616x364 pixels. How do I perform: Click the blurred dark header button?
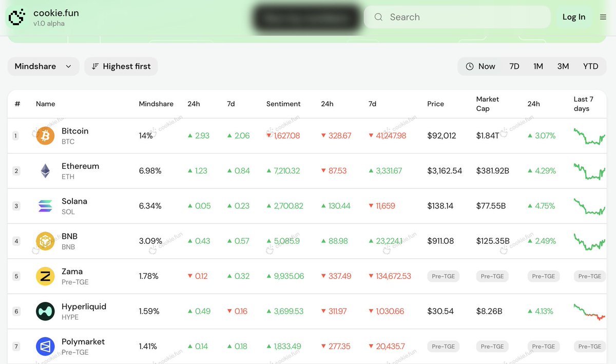(306, 18)
